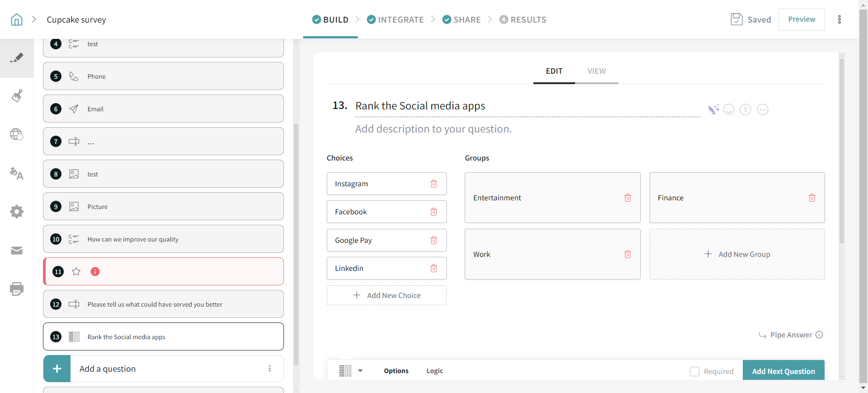Open the AI magic wand question tool

point(713,109)
